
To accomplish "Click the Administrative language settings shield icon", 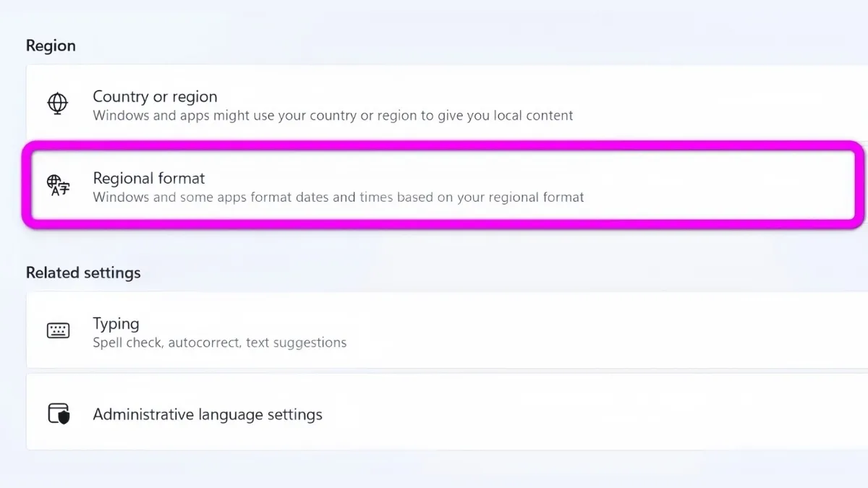I will tap(58, 414).
